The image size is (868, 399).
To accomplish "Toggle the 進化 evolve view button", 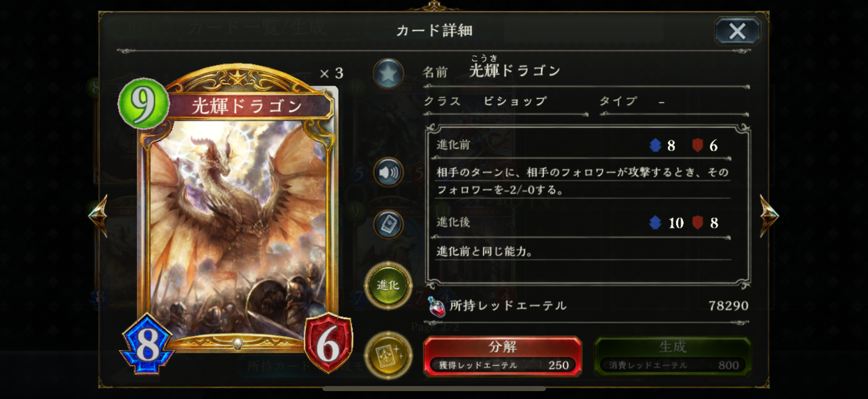I will (x=388, y=286).
